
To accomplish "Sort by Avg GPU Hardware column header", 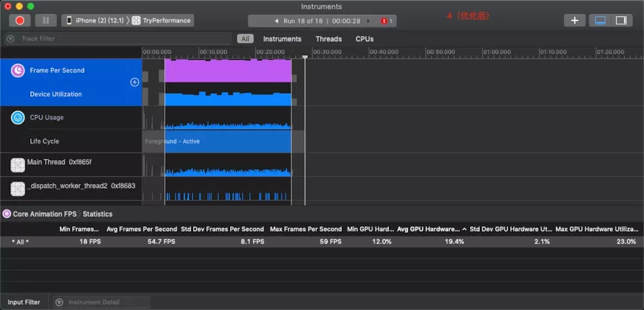I will (429, 229).
